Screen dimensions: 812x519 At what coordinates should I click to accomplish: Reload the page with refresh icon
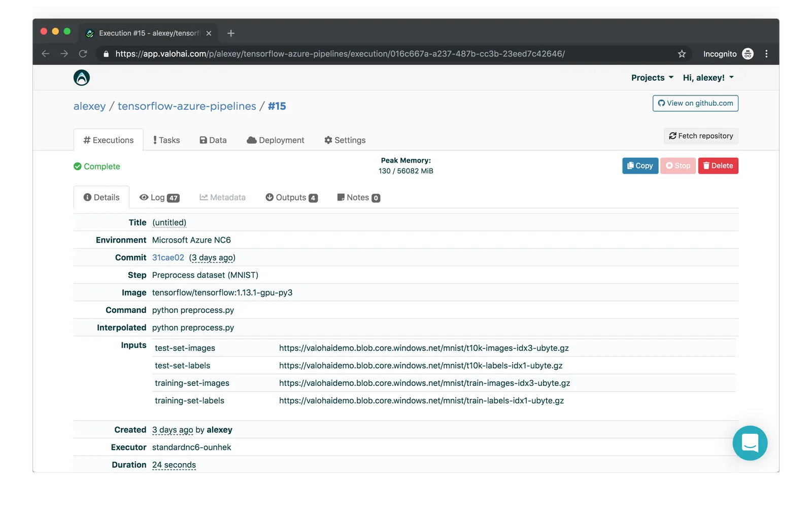point(83,54)
